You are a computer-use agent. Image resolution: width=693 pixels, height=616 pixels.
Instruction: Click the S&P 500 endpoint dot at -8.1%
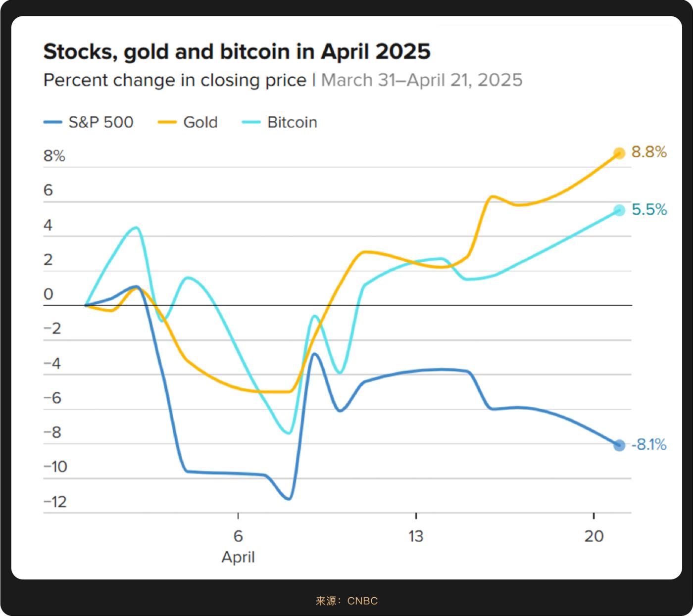619,445
